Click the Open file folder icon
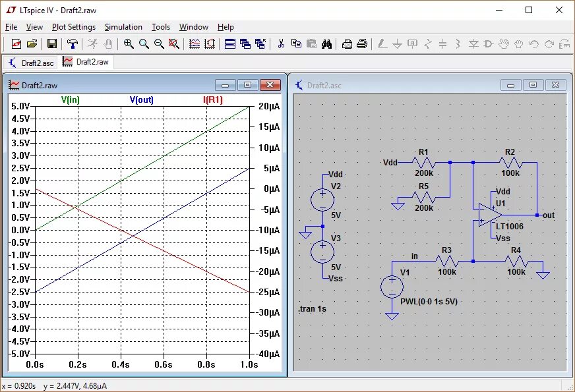The width and height of the screenshot is (575, 392). [x=32, y=44]
